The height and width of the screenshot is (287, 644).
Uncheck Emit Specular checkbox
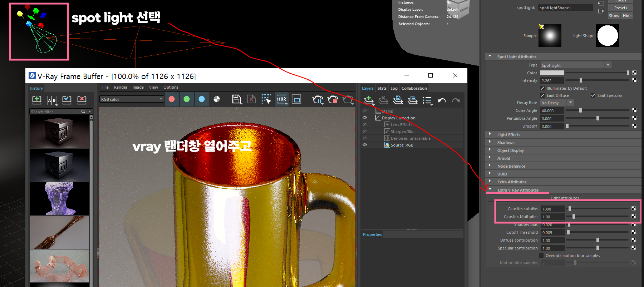(x=593, y=95)
